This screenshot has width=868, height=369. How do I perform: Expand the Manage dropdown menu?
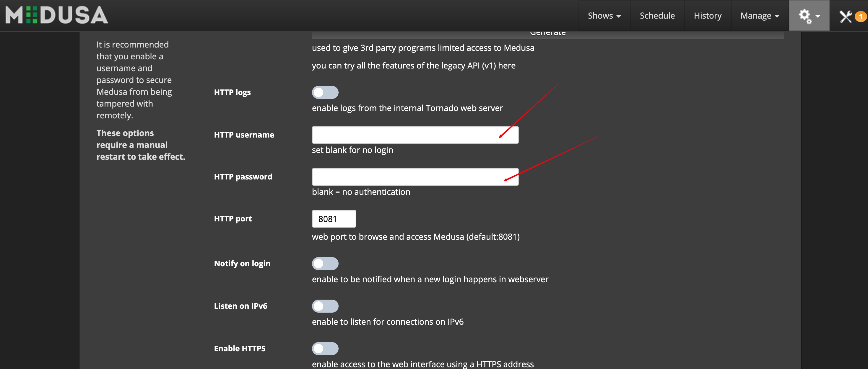point(760,15)
